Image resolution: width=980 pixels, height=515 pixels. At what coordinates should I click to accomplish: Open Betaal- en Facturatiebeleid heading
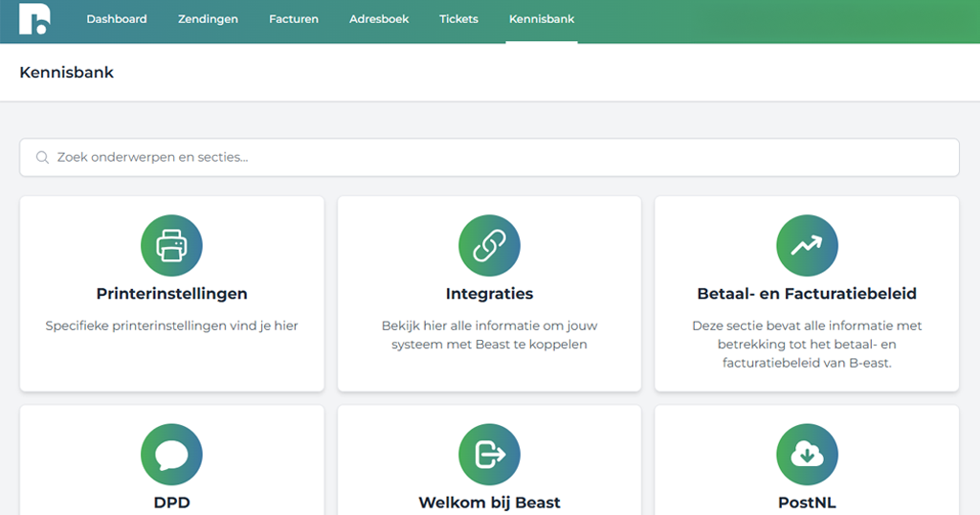807,294
